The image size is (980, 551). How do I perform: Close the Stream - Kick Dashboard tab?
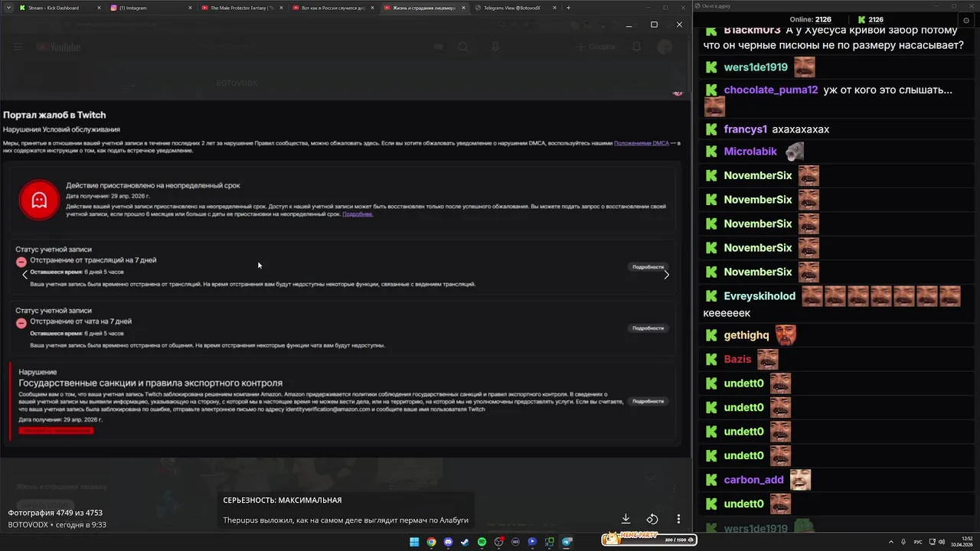[x=99, y=8]
